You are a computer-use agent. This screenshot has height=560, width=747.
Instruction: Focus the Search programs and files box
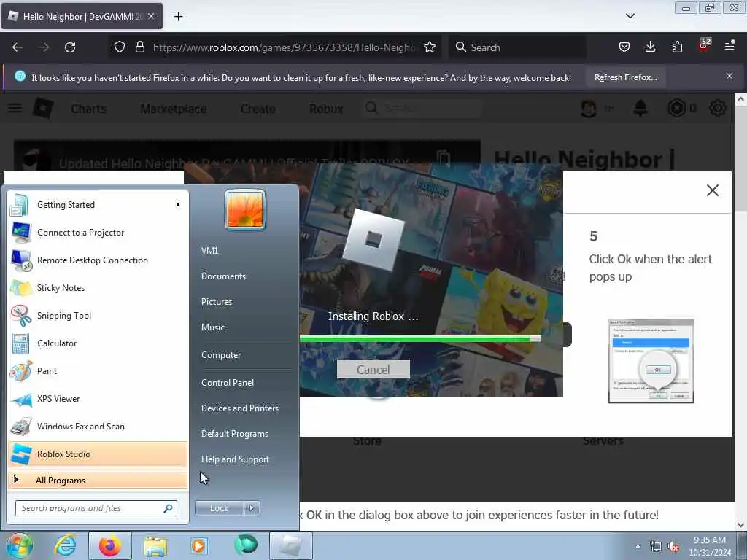(x=96, y=508)
